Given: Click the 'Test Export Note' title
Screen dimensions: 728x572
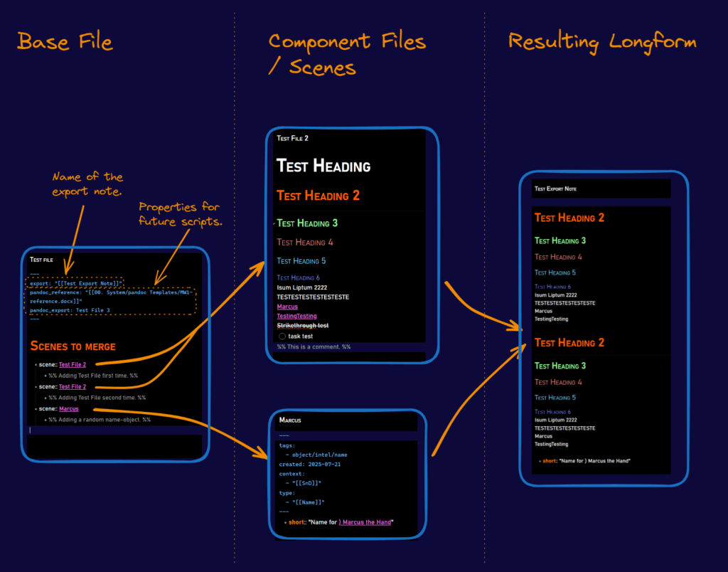Looking at the screenshot, I should 555,189.
